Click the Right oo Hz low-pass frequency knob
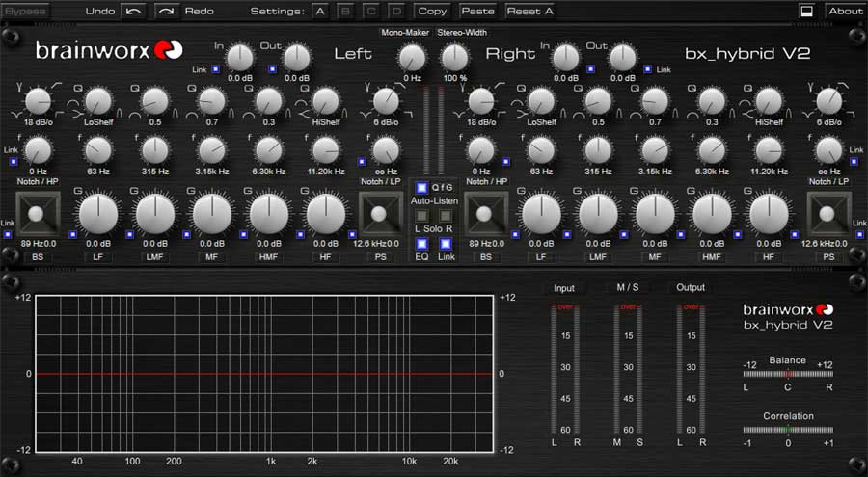The width and height of the screenshot is (868, 477). coord(828,150)
